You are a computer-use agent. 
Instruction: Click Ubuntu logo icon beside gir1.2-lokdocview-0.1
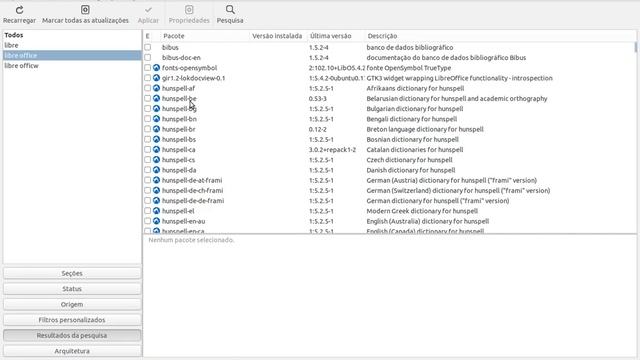[156, 78]
